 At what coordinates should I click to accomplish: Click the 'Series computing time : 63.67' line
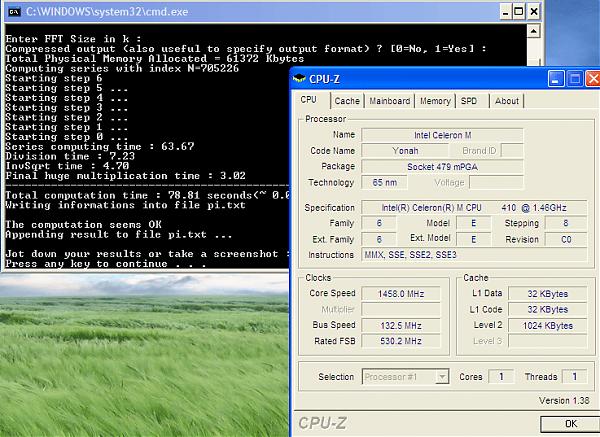point(100,147)
